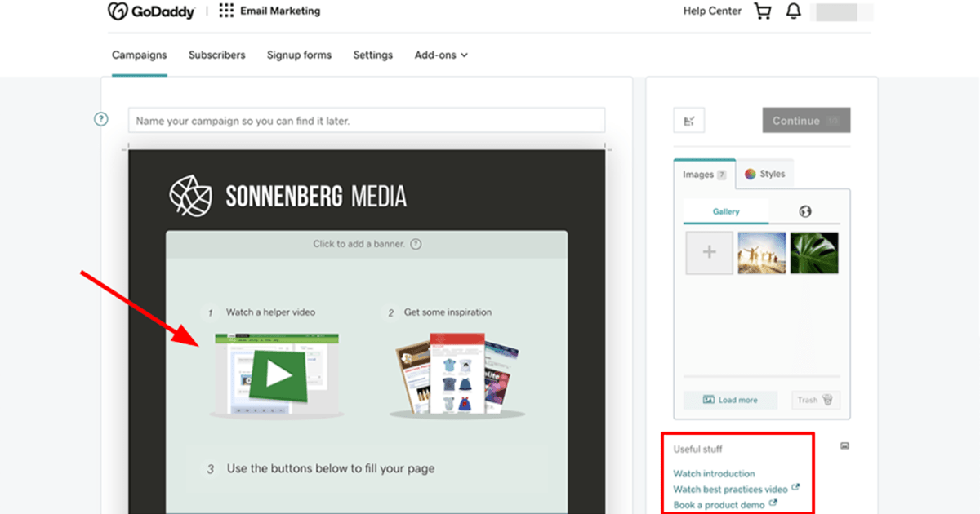Select the Gallery sub-tab

click(x=726, y=211)
